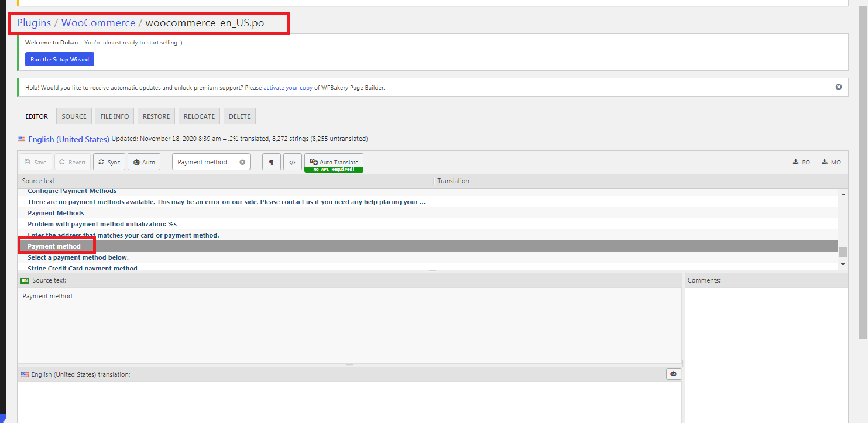Click the translation suggestion robot icon
868x423 pixels.
[x=674, y=374]
